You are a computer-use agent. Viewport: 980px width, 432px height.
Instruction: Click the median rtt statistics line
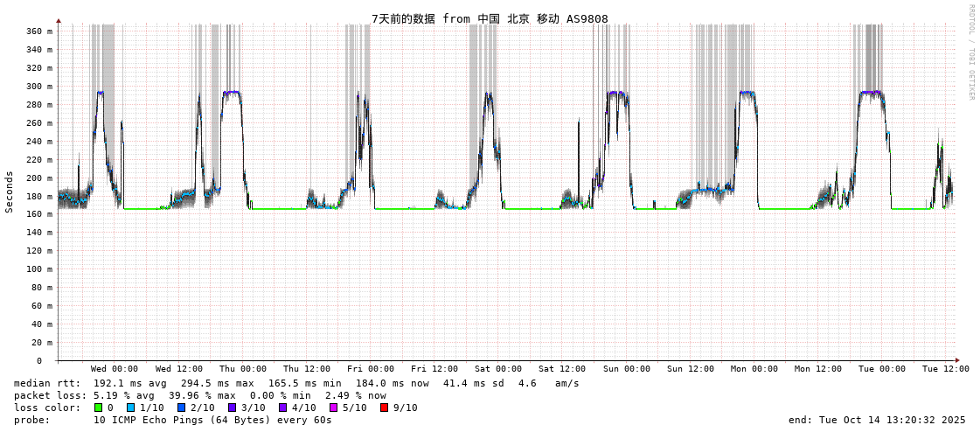point(296,383)
